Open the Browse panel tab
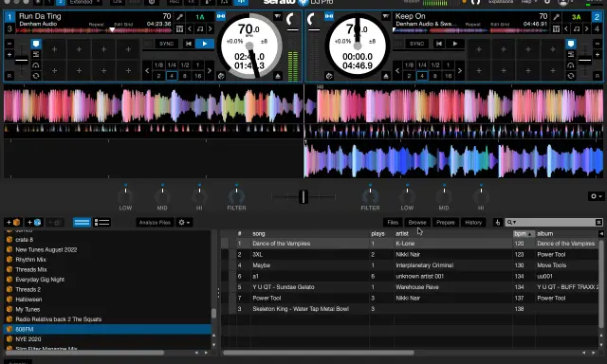The width and height of the screenshot is (607, 364). [417, 222]
